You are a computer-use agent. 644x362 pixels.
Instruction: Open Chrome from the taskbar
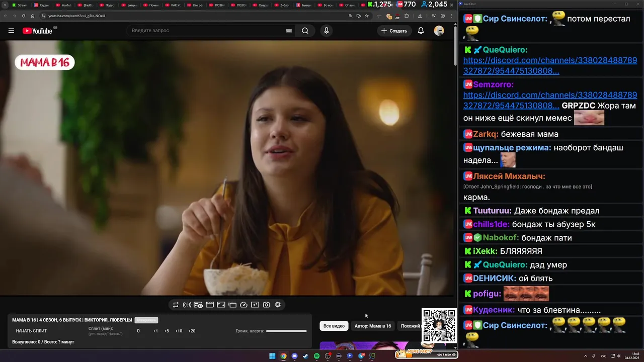tap(283, 356)
